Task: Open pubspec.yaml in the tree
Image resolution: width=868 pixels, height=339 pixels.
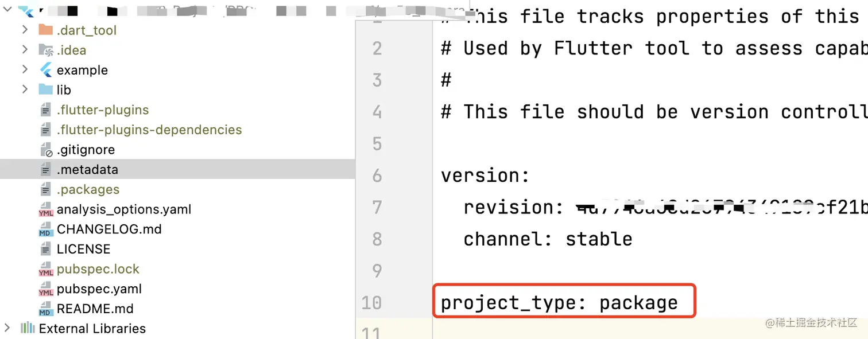Action: pyautogui.click(x=99, y=289)
